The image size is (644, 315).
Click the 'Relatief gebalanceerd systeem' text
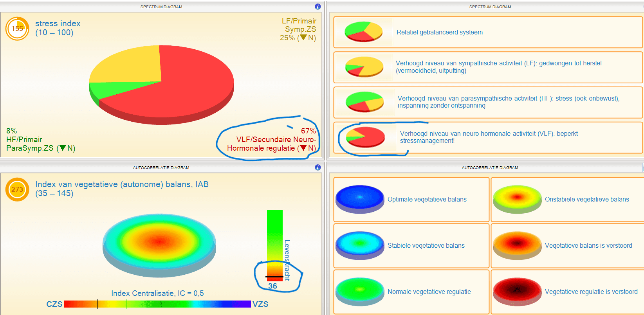[440, 32]
